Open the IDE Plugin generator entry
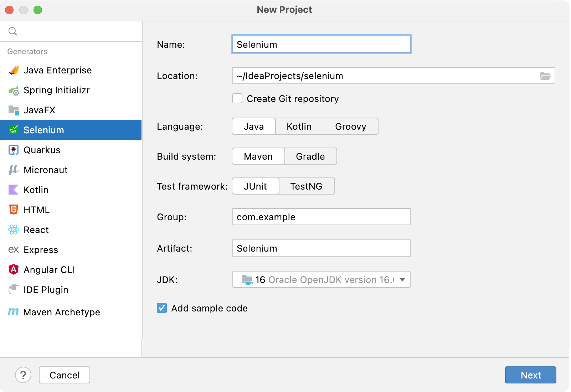 [x=71, y=290]
